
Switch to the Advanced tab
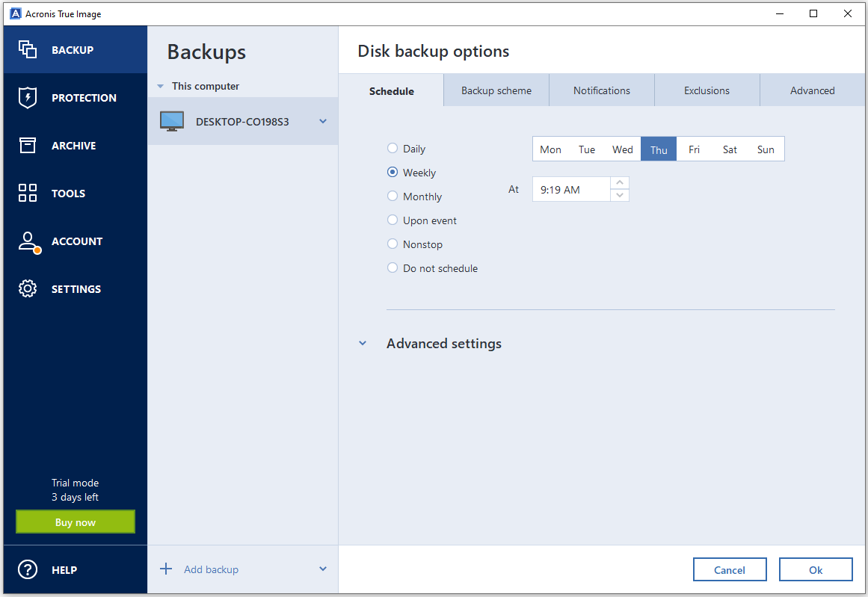tap(812, 90)
